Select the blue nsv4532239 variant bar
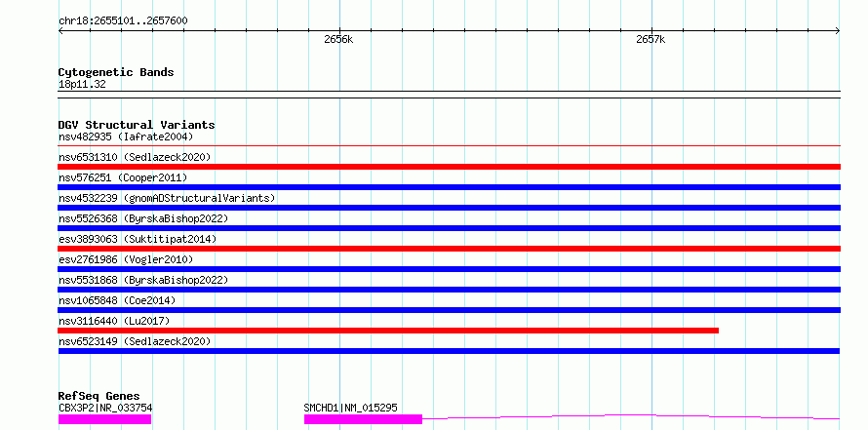Image resolution: width=868 pixels, height=430 pixels. tap(449, 208)
